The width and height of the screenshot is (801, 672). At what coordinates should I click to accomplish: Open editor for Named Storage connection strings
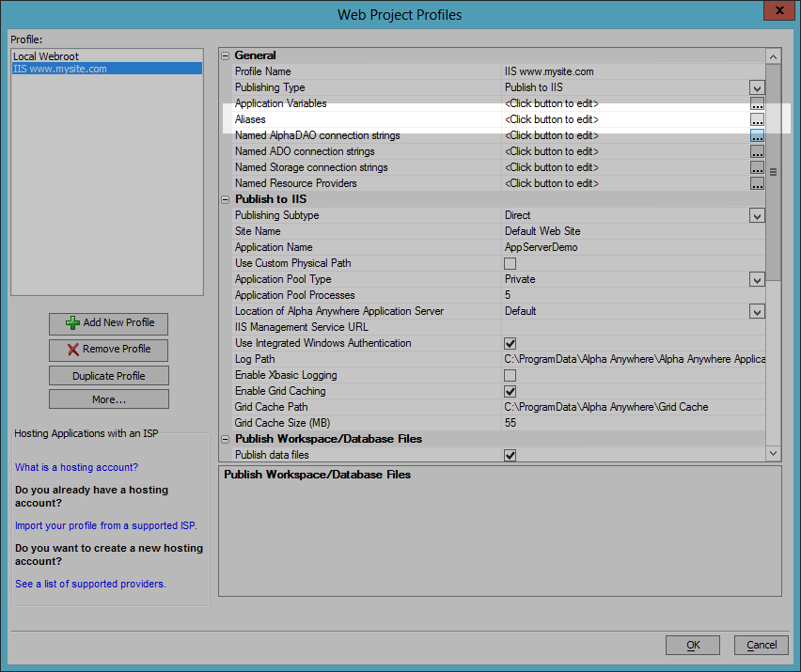757,167
